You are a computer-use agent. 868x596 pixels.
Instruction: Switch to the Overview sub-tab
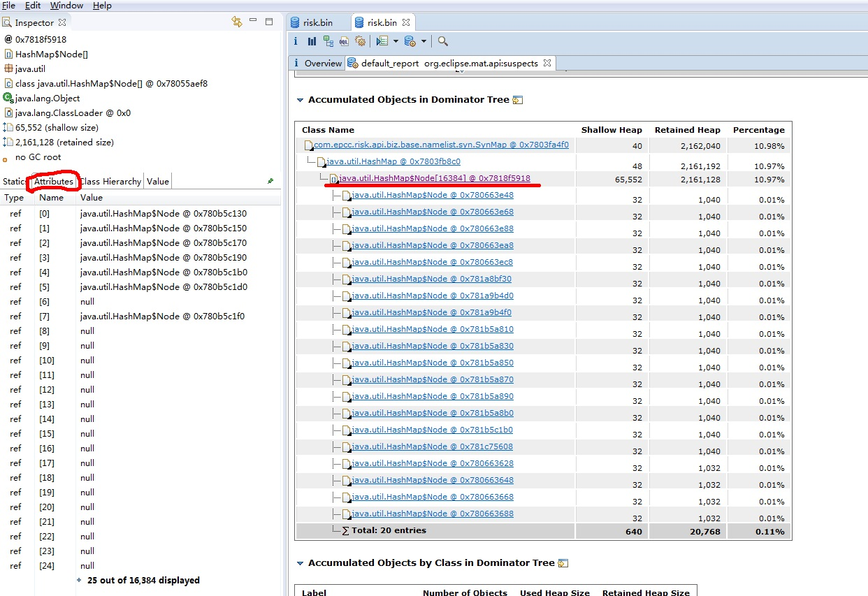317,63
